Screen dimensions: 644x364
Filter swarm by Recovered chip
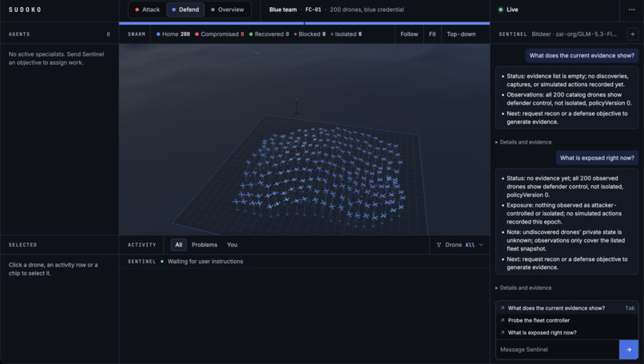269,34
